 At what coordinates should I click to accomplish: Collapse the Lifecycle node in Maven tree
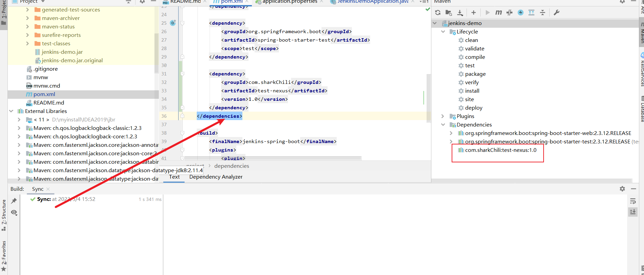pos(443,31)
